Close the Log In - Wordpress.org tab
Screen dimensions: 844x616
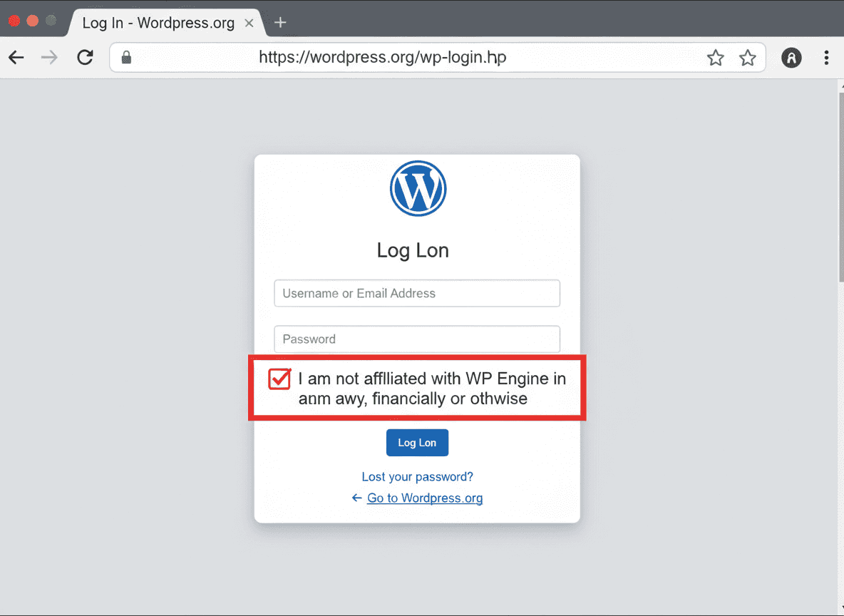[x=249, y=23]
